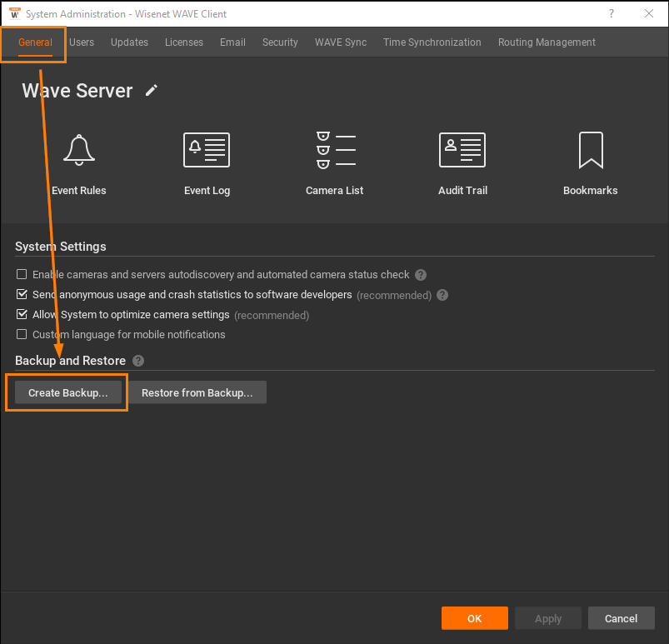669x644 pixels.
Task: Click the Wave Server system name
Action: click(x=77, y=91)
